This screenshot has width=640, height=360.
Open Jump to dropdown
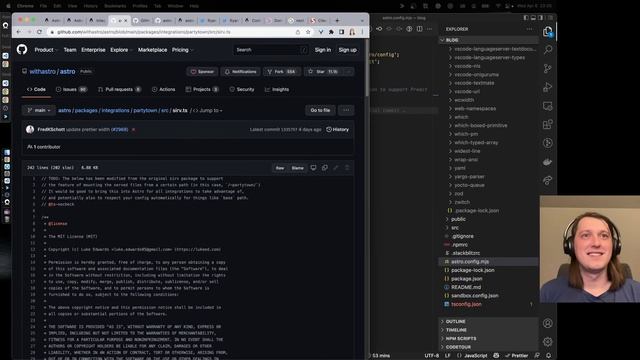(208, 111)
